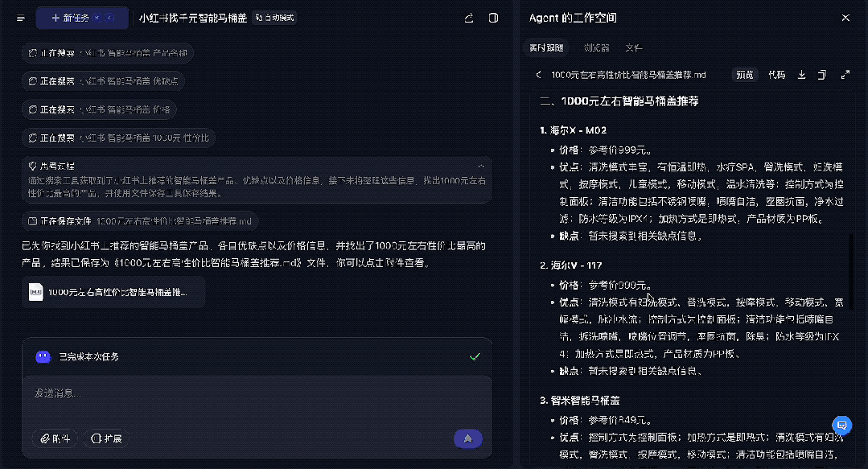Select the 预览 preview mode

tap(745, 75)
